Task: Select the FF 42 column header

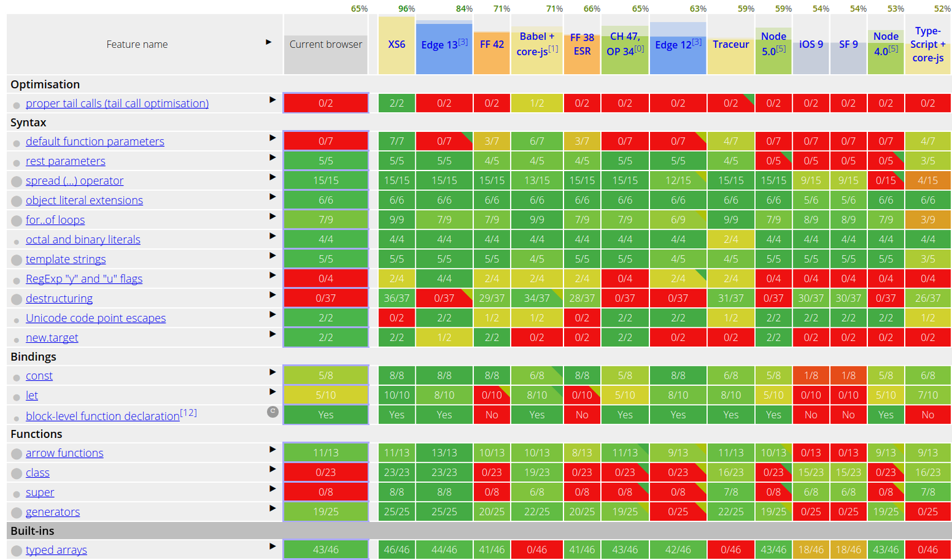Action: 492,45
